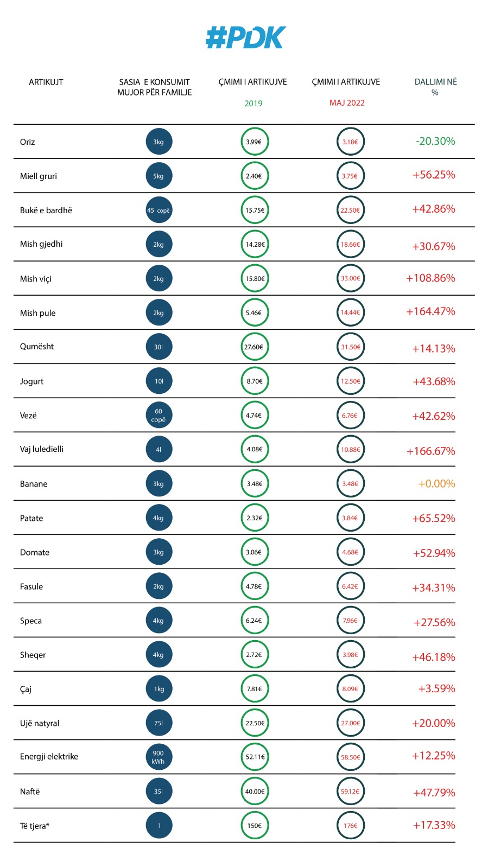Click the 150€ circle for Të tjera

pos(255,826)
